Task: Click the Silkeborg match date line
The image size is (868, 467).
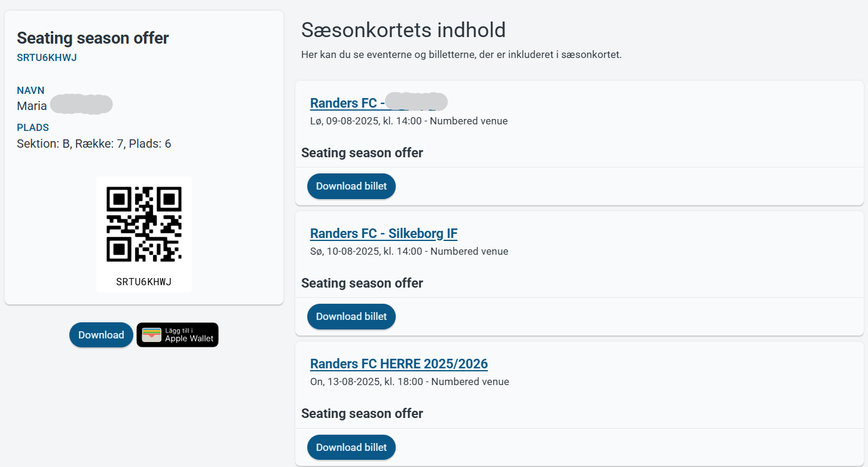Action: click(409, 251)
